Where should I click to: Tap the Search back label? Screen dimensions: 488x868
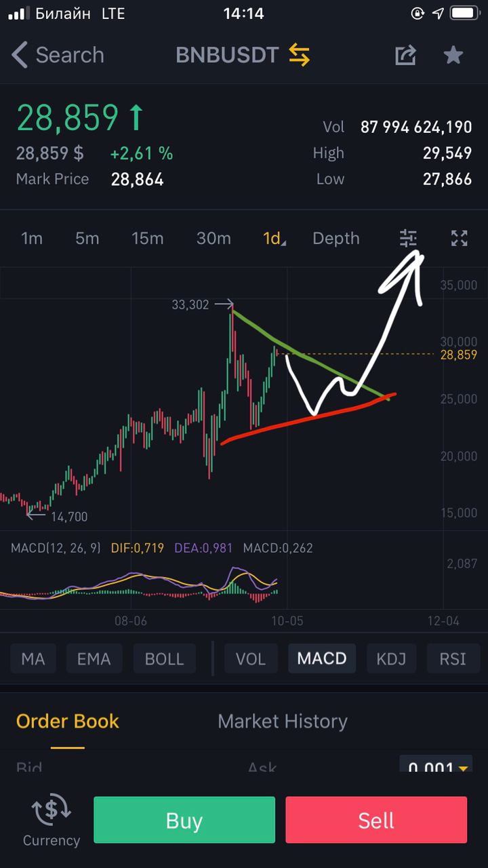(x=70, y=55)
